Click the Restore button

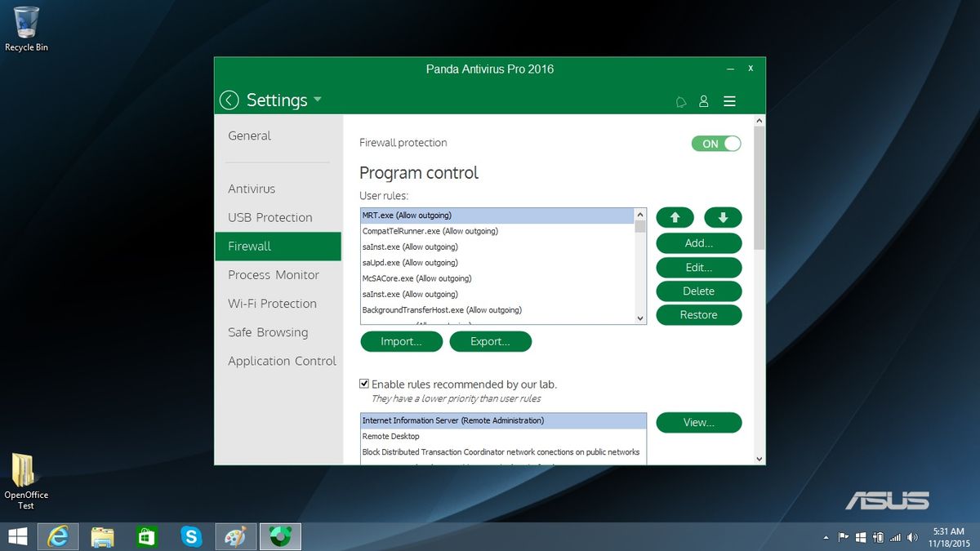(699, 315)
